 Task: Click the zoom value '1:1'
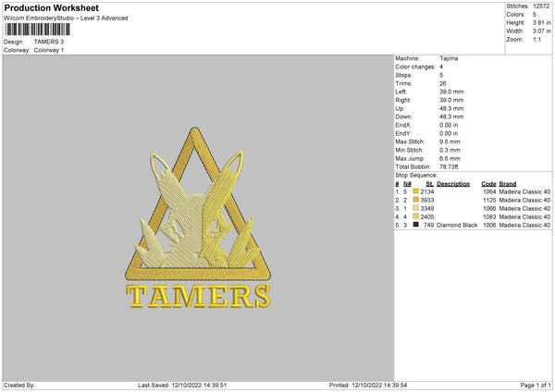(536, 40)
